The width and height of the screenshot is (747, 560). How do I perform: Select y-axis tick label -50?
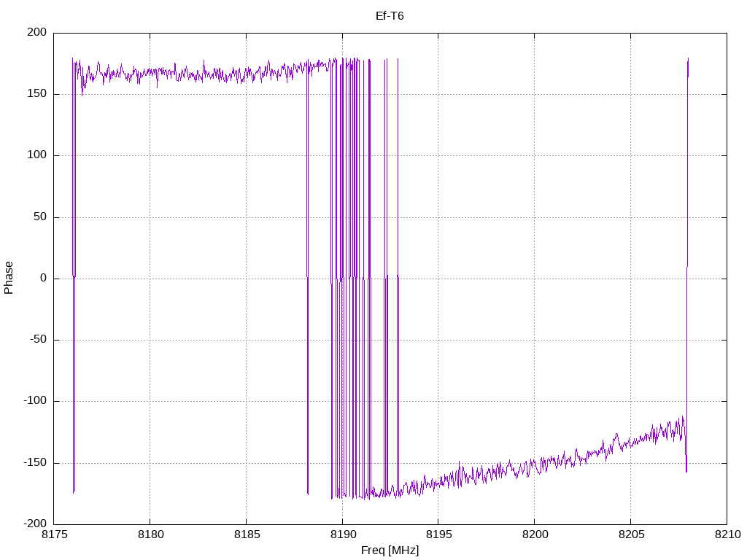pos(39,340)
